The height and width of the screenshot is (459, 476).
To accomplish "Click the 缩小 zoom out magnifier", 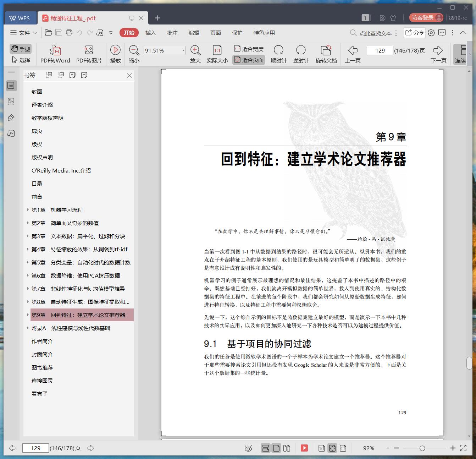I will click(x=134, y=54).
